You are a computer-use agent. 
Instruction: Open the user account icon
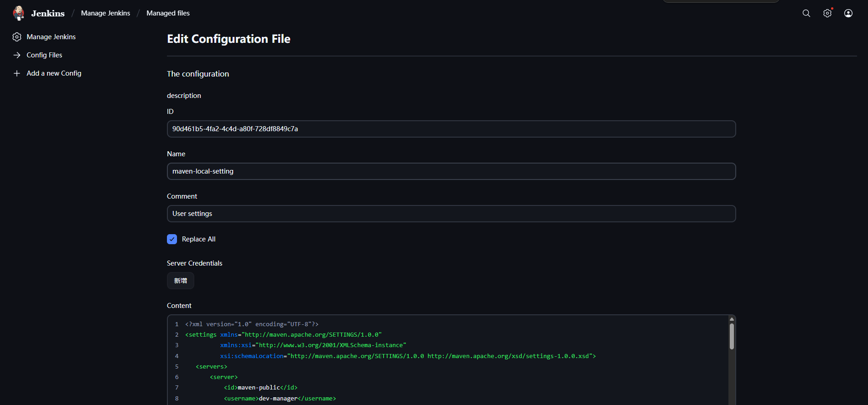click(848, 13)
